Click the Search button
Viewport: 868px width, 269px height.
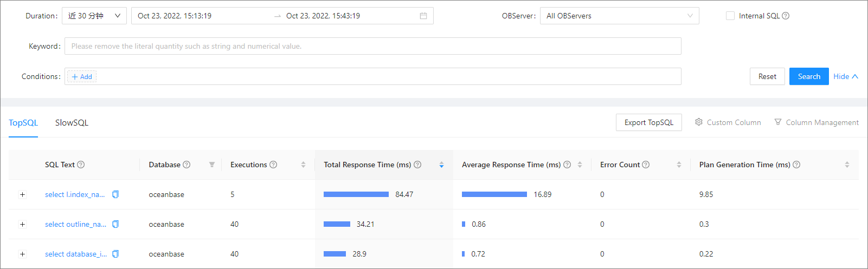click(x=808, y=76)
